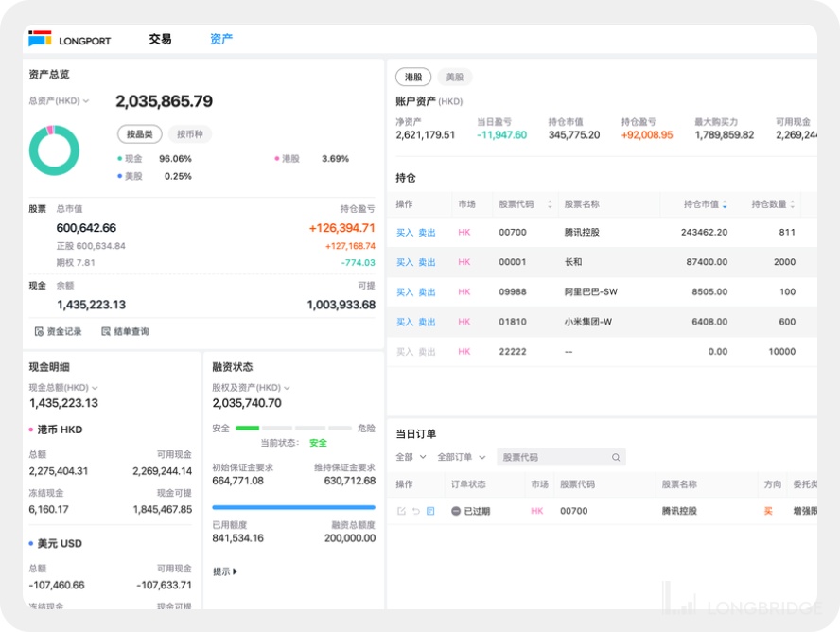Type in the 股票代码 search field
The width and height of the screenshot is (840, 632).
553,458
